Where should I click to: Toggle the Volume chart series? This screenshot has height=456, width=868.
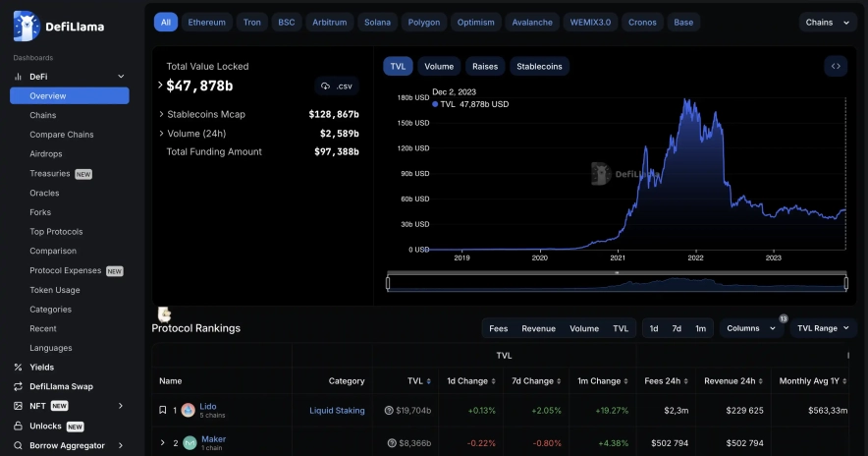click(439, 67)
